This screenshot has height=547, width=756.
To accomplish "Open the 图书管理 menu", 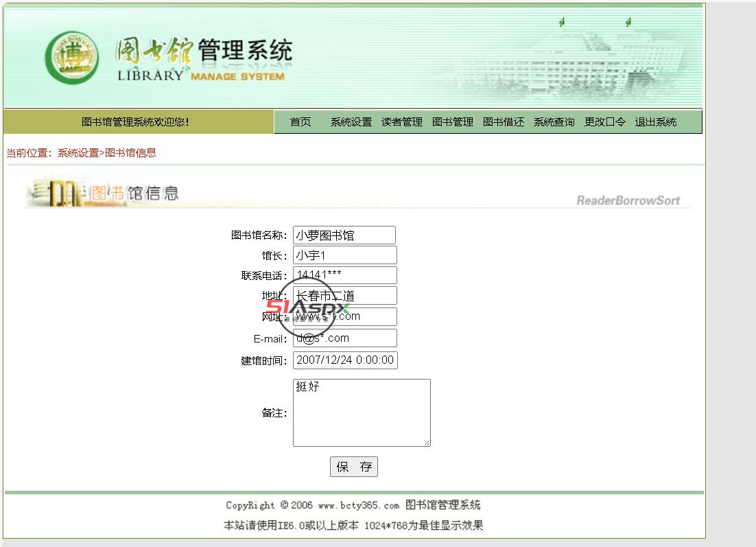I will click(x=453, y=122).
